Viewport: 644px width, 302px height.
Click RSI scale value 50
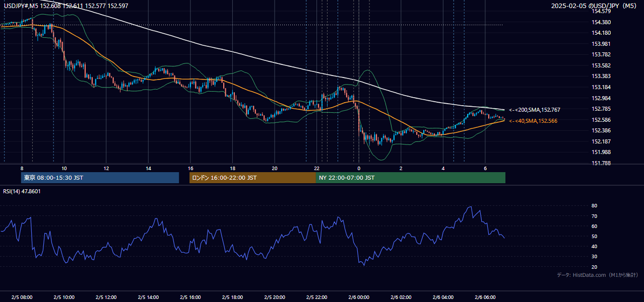coord(595,236)
